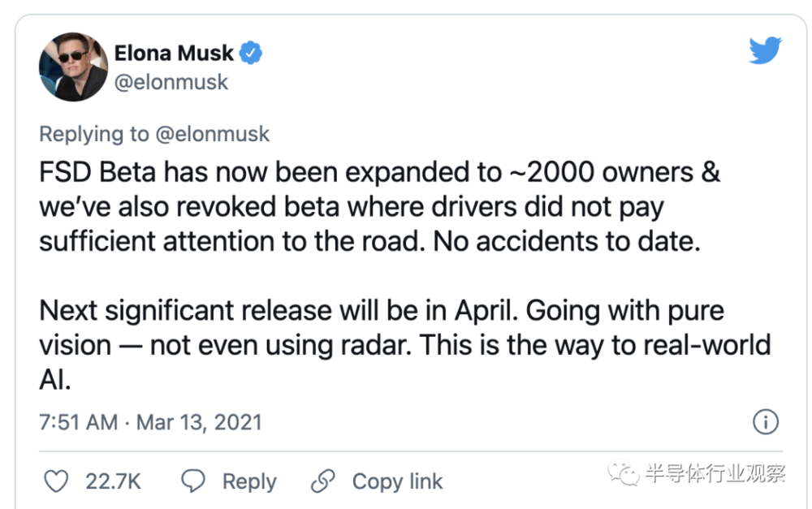Click the reply speech bubble icon
812x509 pixels.
point(193,481)
